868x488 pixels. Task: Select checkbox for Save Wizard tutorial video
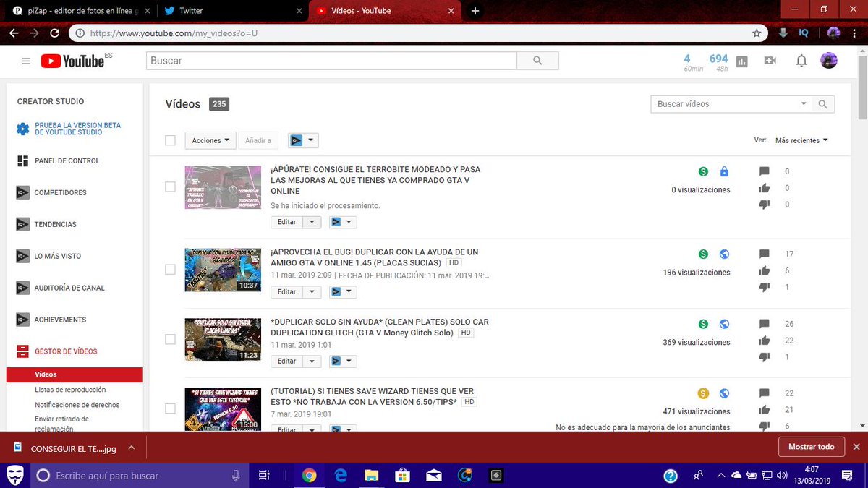170,408
